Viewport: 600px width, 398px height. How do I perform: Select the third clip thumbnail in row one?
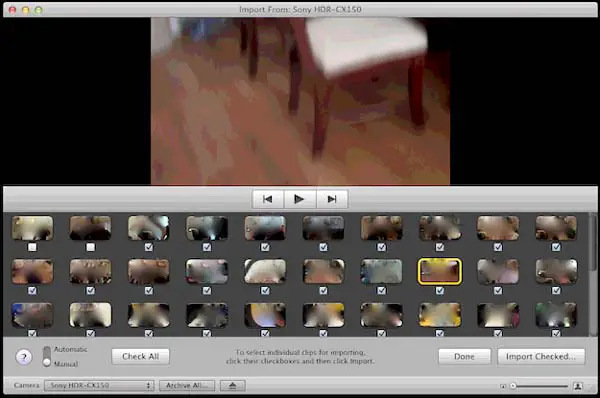click(x=148, y=228)
